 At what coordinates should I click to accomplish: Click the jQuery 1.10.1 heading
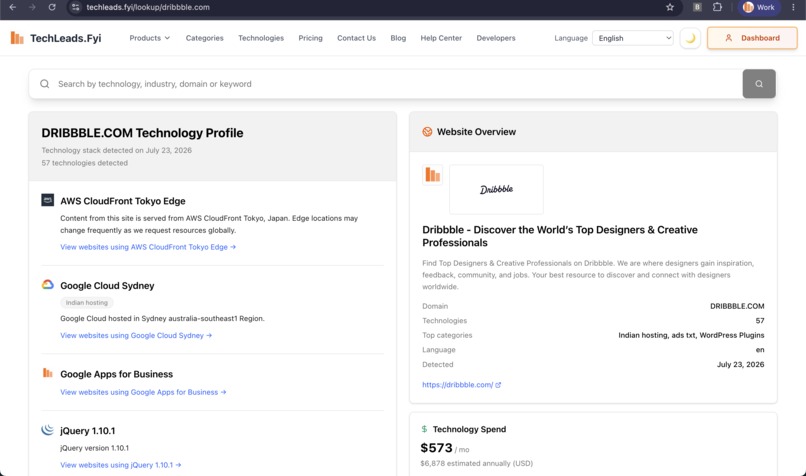(x=87, y=431)
